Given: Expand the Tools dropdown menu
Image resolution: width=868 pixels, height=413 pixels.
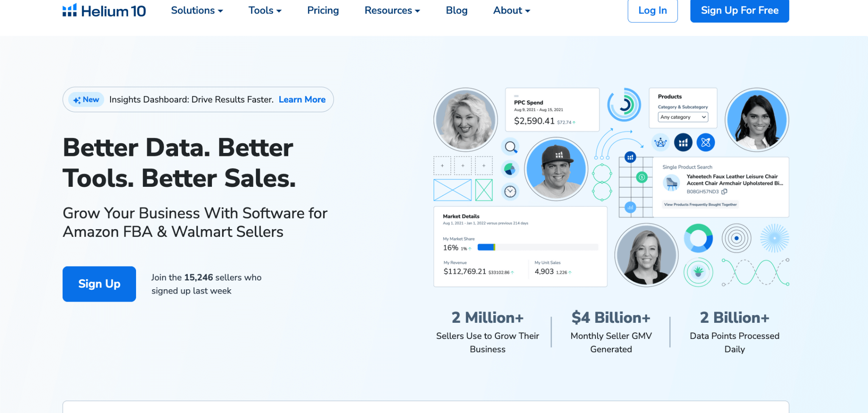Looking at the screenshot, I should point(265,11).
